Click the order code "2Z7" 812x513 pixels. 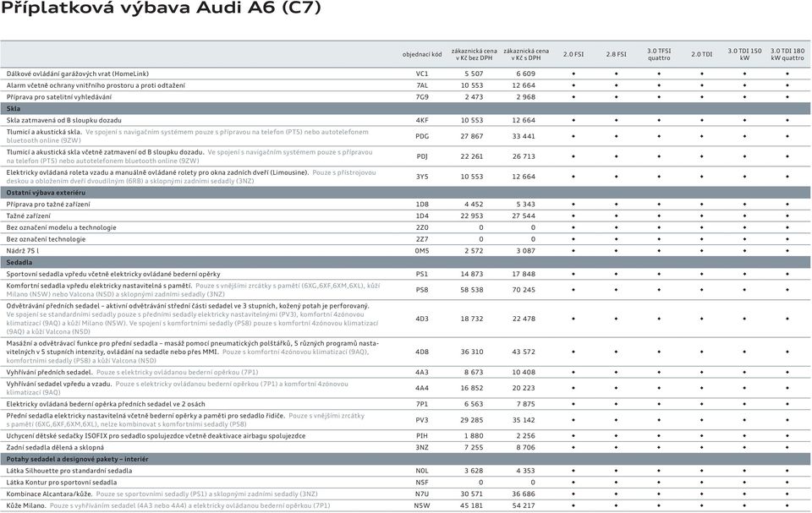pos(422,239)
